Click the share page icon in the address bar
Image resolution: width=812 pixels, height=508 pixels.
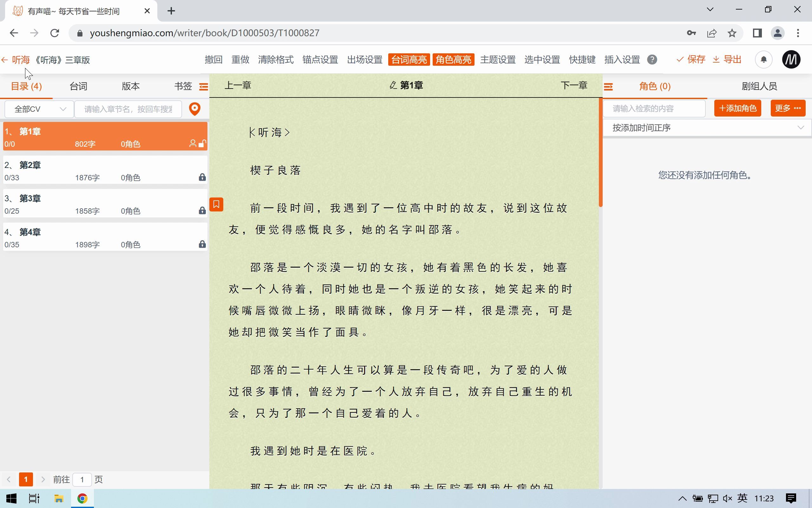tap(712, 33)
